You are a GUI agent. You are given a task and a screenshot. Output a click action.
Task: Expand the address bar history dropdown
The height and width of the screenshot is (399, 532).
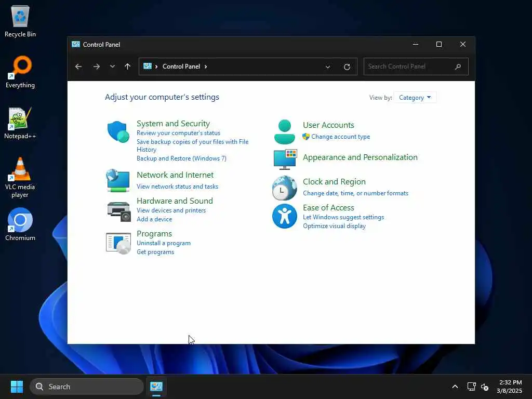click(328, 67)
